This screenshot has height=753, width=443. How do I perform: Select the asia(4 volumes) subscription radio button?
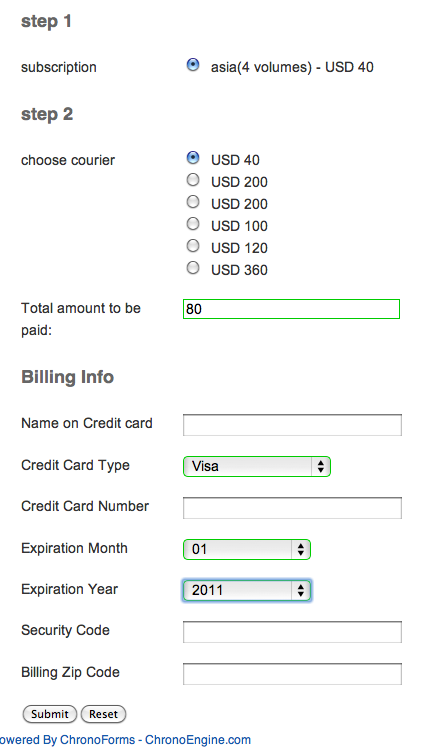193,64
